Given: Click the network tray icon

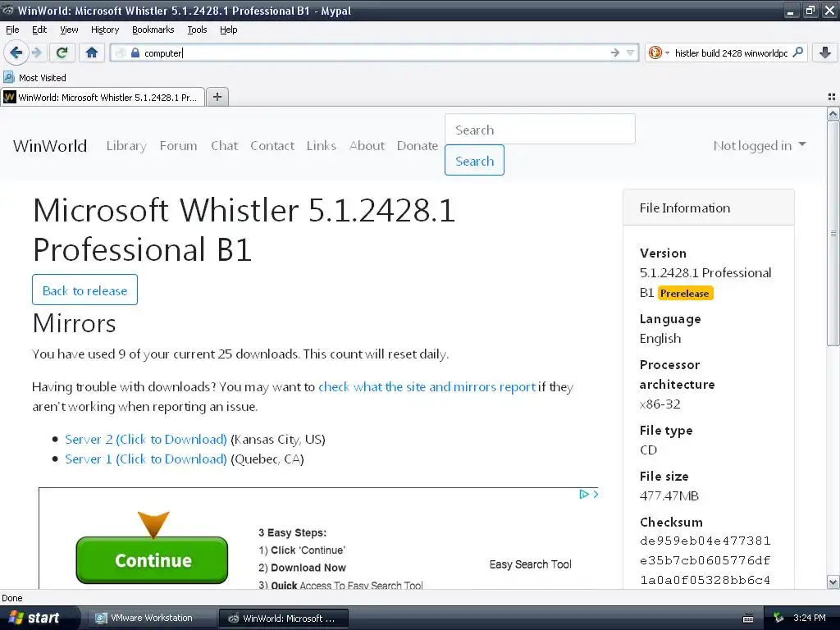Looking at the screenshot, I should click(778, 619).
